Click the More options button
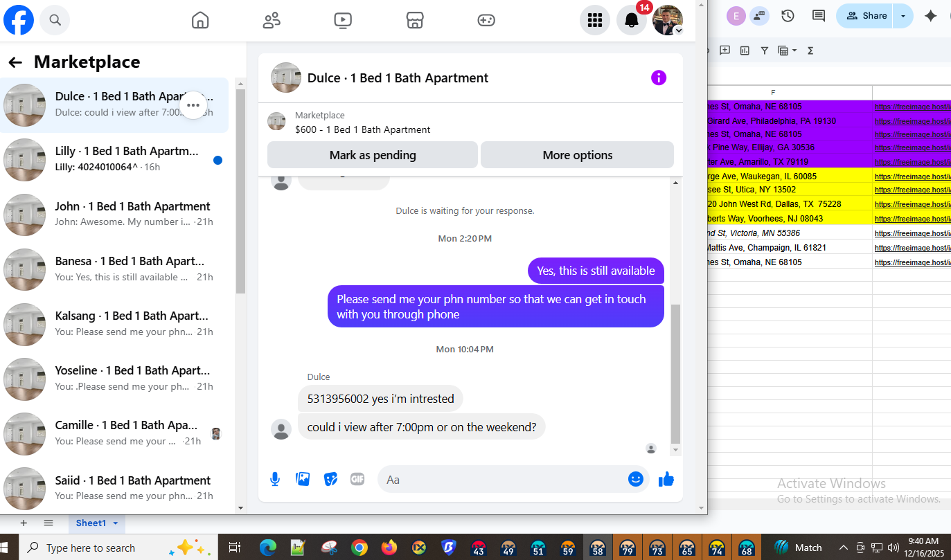 point(578,155)
